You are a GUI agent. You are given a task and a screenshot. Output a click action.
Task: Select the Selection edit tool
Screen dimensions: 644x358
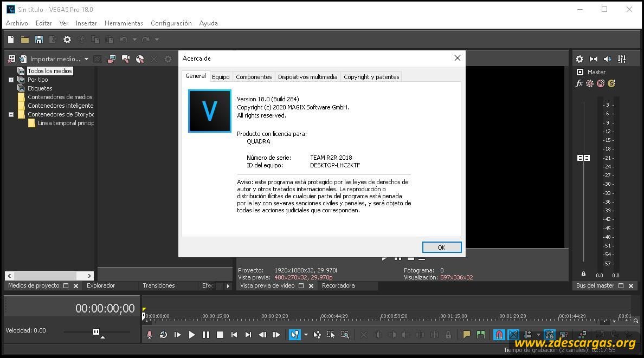[x=331, y=335]
